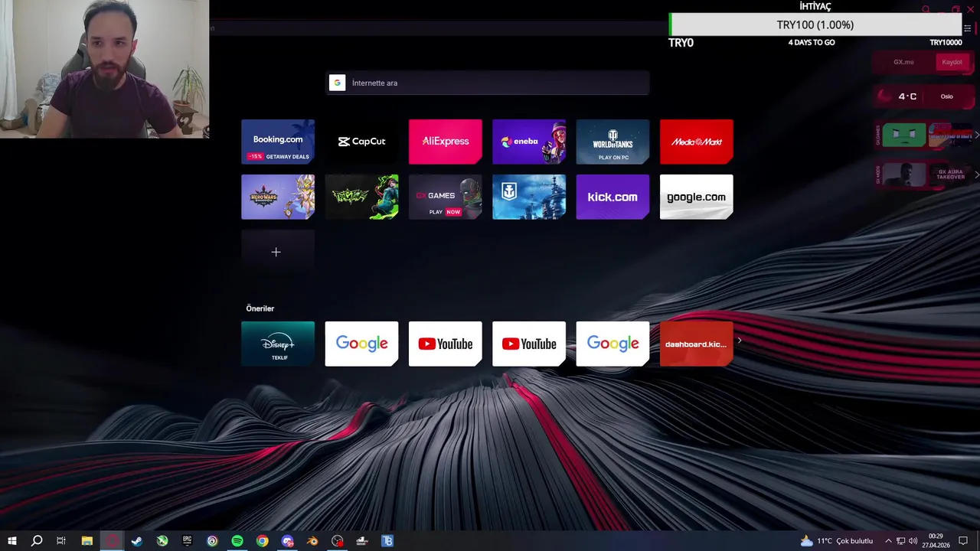980x551 pixels.
Task: Open the taskbar weather widget showing 11°C
Action: [x=836, y=541]
